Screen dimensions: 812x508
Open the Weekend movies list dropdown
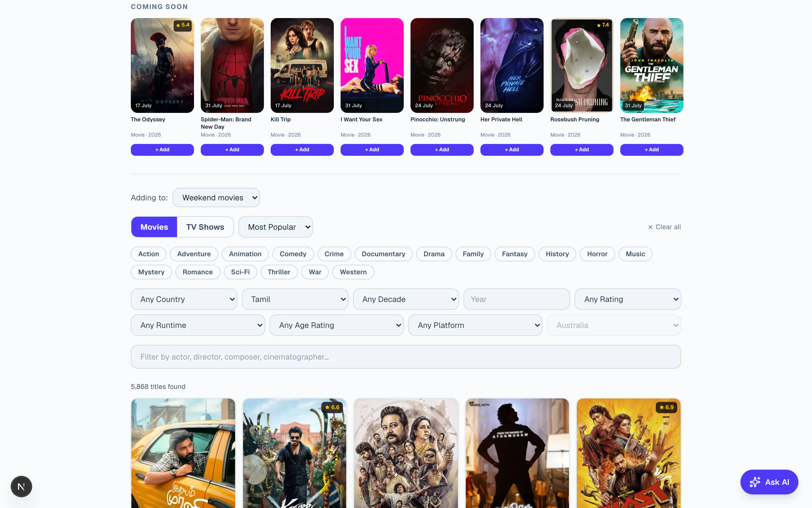[216, 198]
